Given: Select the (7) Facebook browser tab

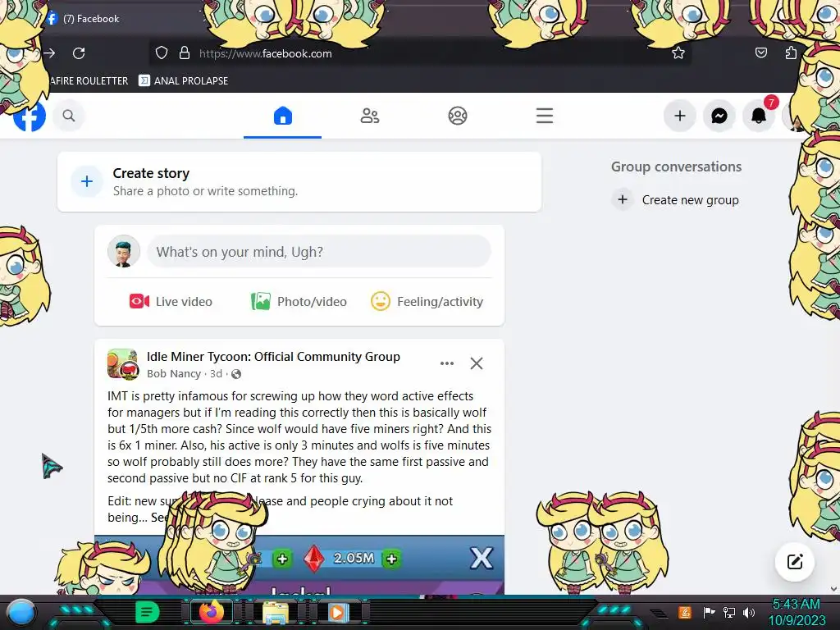Looking at the screenshot, I should [x=91, y=19].
